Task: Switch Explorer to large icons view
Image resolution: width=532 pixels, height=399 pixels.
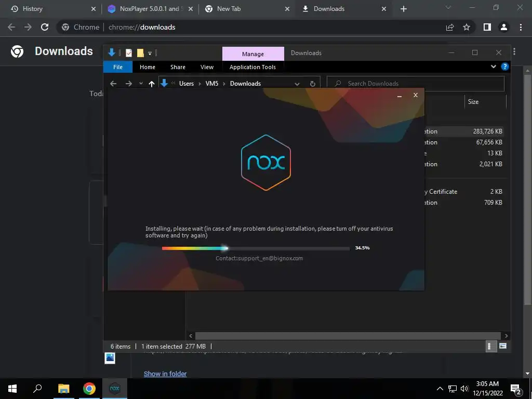Action: (x=503, y=346)
